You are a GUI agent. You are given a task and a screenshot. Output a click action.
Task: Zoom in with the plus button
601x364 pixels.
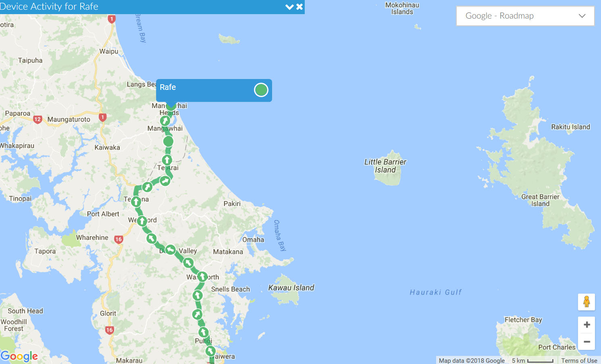[587, 325]
